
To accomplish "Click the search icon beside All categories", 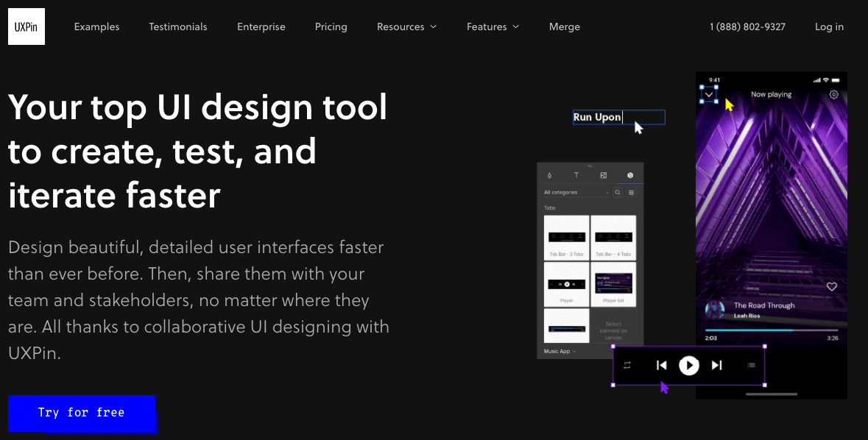I will click(x=618, y=192).
